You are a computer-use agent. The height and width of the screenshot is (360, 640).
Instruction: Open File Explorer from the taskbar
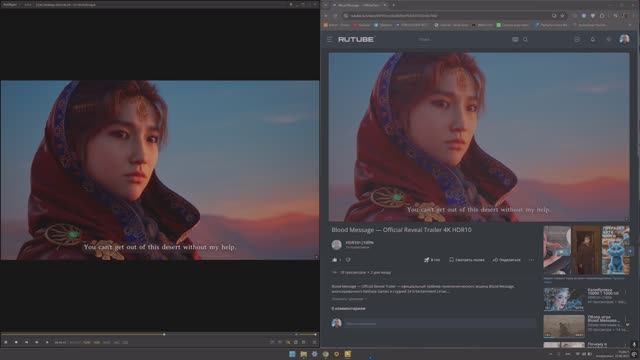click(303, 354)
